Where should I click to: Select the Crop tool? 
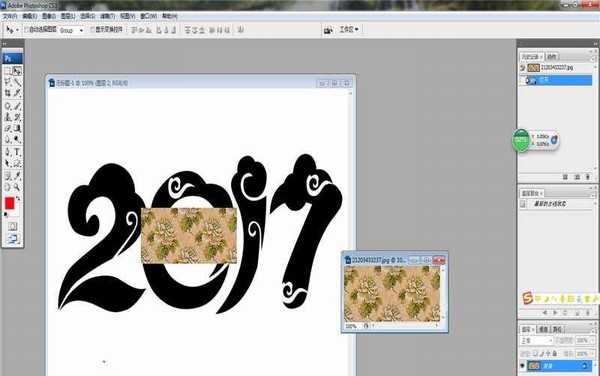coord(8,93)
